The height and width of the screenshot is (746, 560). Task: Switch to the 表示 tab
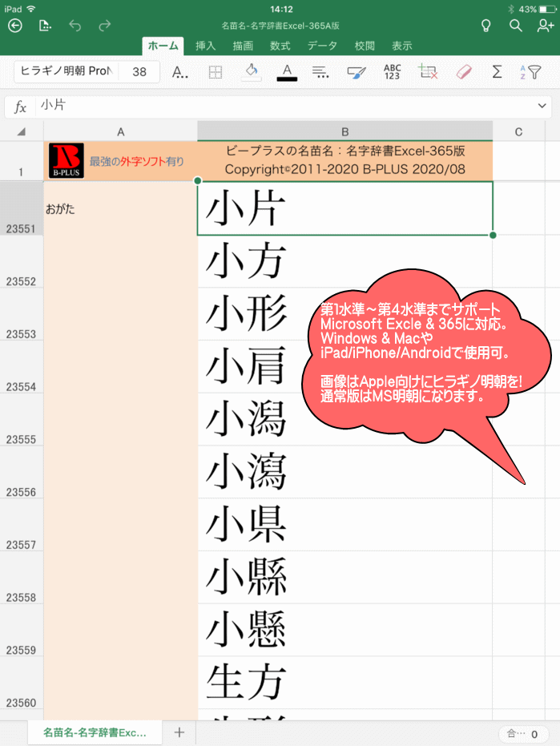pyautogui.click(x=402, y=46)
